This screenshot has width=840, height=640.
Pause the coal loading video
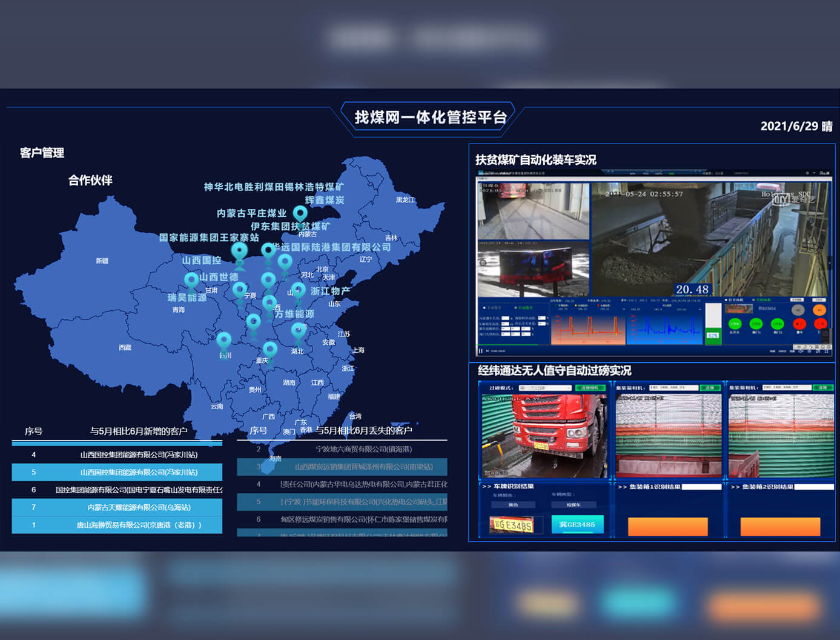[481, 351]
